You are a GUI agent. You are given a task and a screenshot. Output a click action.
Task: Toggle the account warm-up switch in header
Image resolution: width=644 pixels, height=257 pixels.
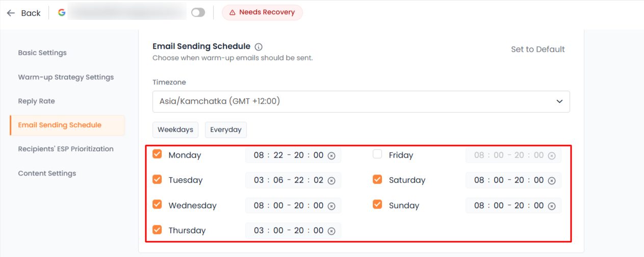click(198, 13)
